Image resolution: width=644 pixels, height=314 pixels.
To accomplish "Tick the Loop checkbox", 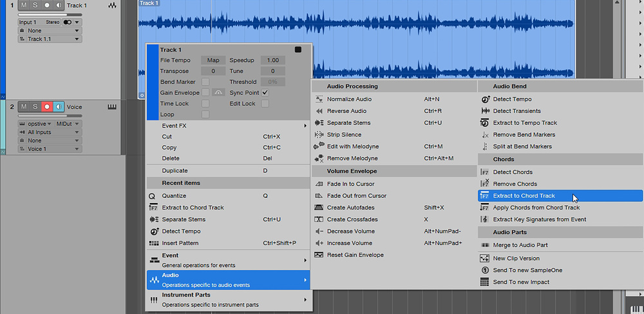I will tap(205, 114).
